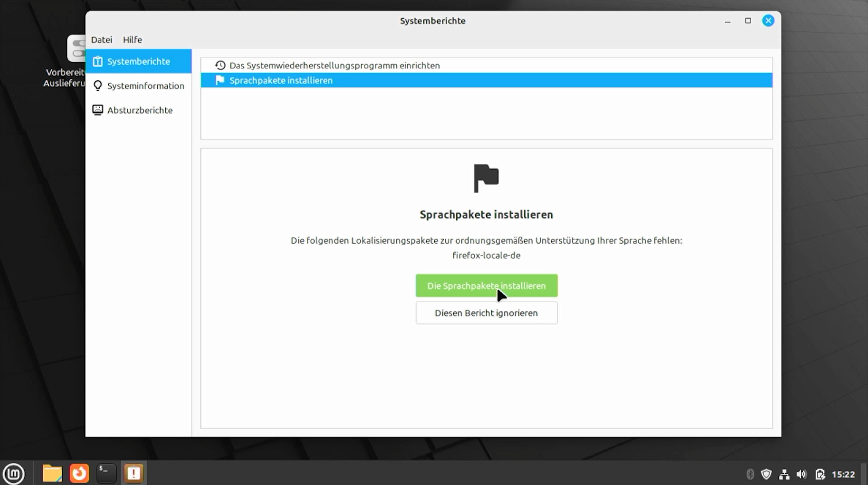Launch the file manager from the taskbar
The height and width of the screenshot is (485, 868).
pos(52,473)
